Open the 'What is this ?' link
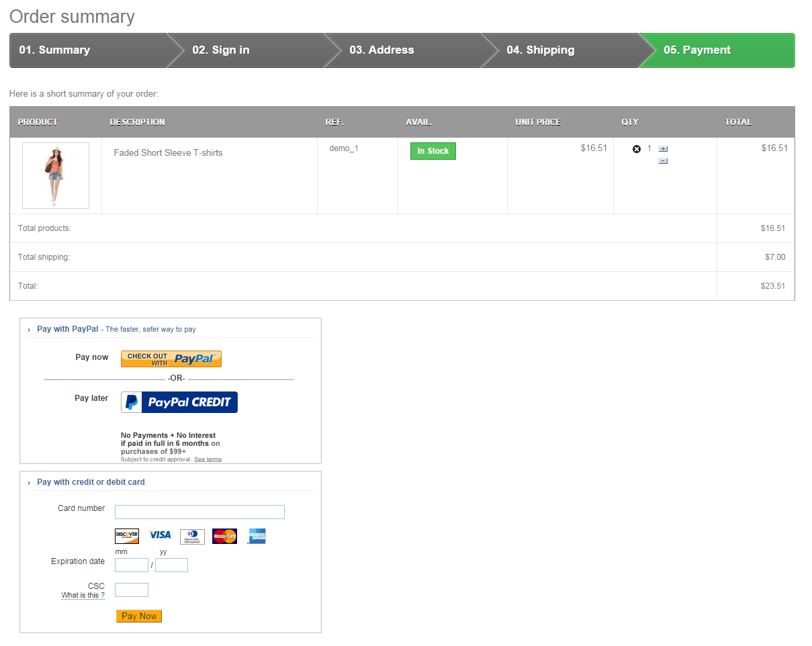 83,596
